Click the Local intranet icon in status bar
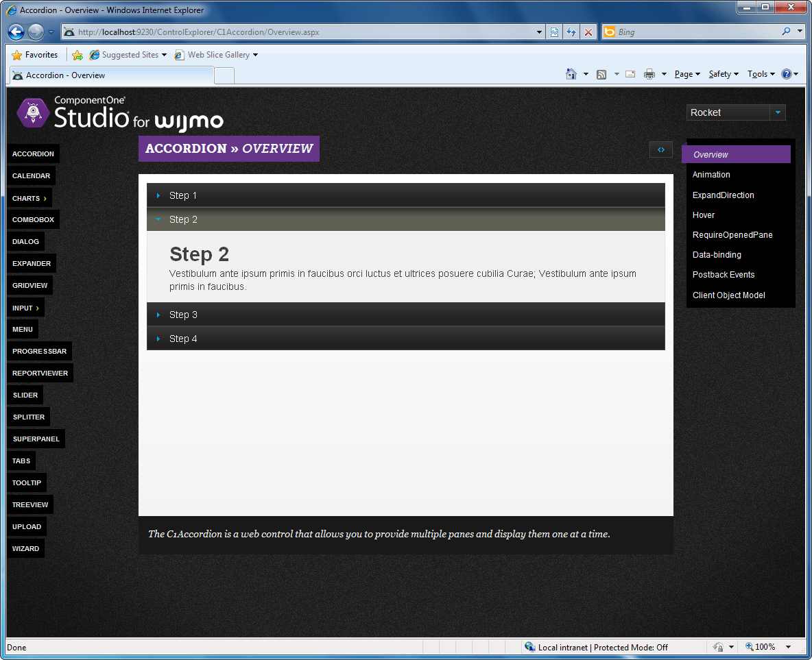 [530, 647]
